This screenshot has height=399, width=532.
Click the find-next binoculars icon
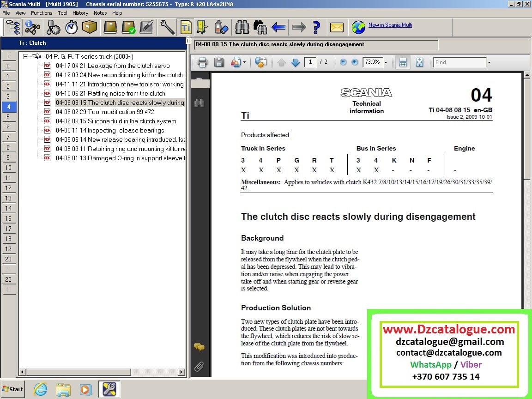(x=260, y=27)
